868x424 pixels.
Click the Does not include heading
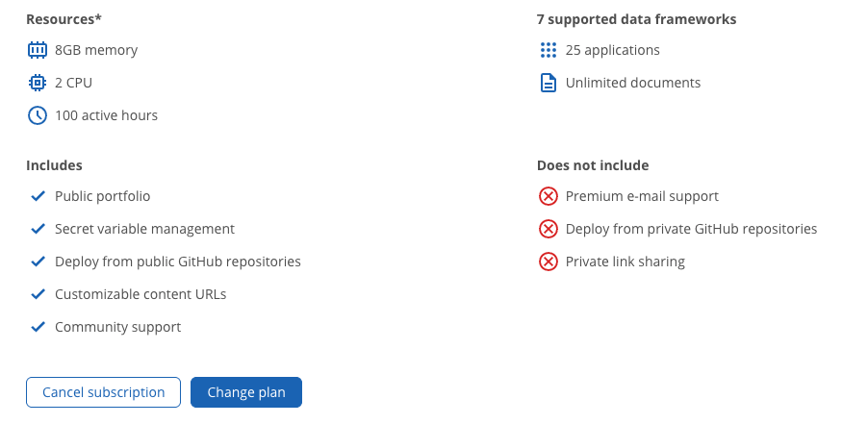coord(593,165)
